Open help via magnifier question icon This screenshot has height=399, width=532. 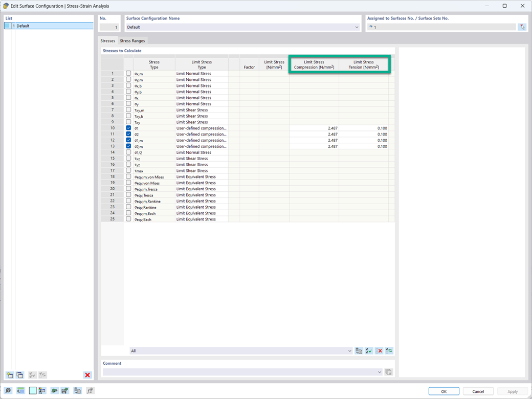[x=8, y=390]
